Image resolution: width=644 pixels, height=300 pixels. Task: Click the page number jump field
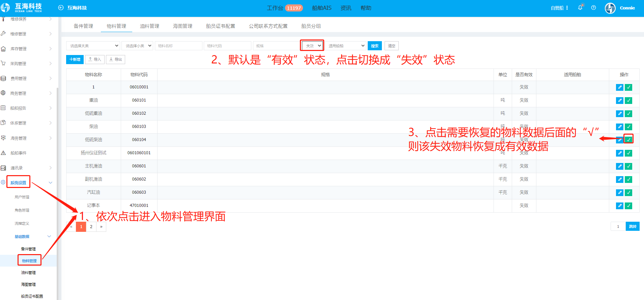(x=618, y=226)
